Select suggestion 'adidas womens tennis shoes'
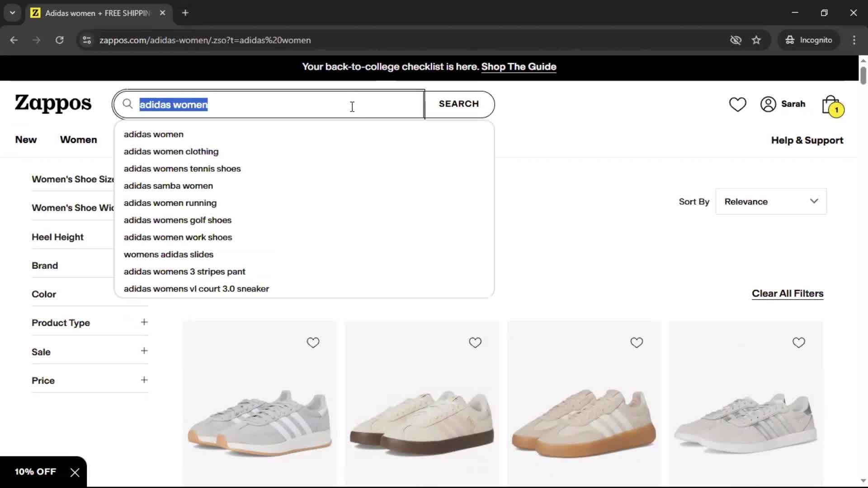The width and height of the screenshot is (868, 488). [x=304, y=169]
